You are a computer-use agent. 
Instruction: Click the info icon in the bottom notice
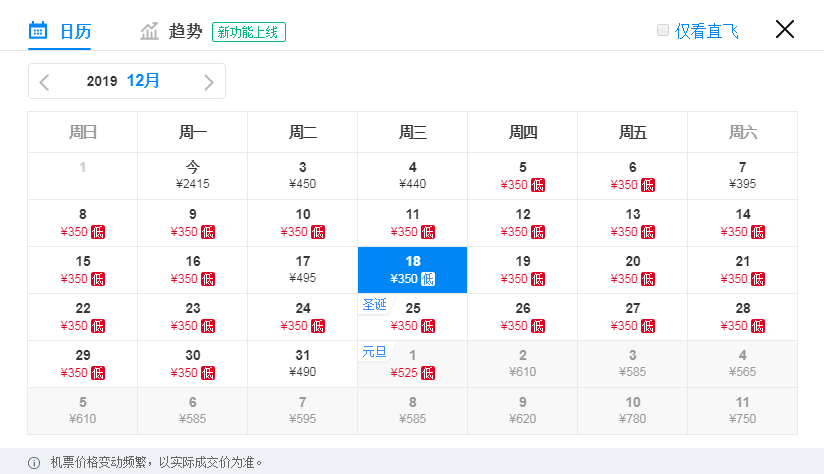(34, 462)
